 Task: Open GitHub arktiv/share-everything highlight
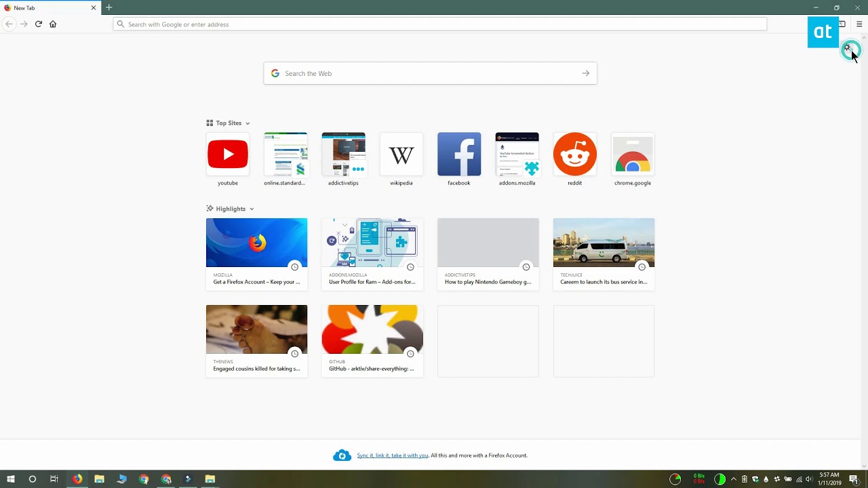(x=372, y=341)
